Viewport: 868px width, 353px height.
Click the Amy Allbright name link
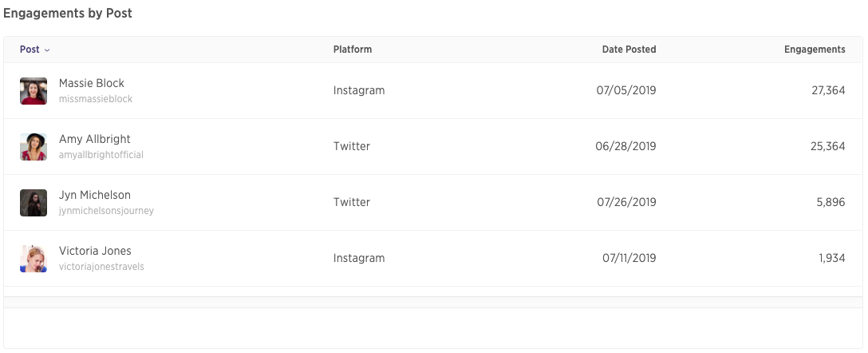click(95, 139)
